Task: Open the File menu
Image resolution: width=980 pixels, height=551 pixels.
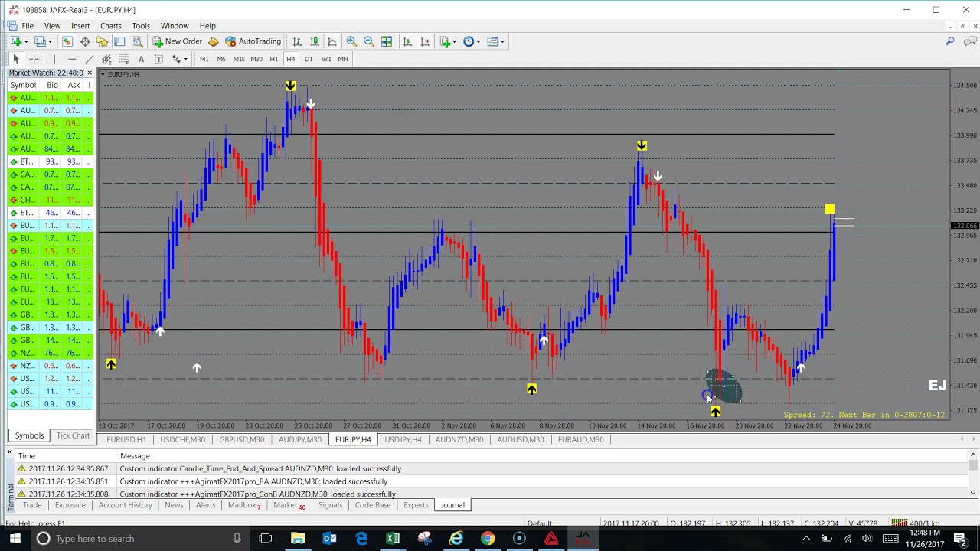Action: coord(28,26)
